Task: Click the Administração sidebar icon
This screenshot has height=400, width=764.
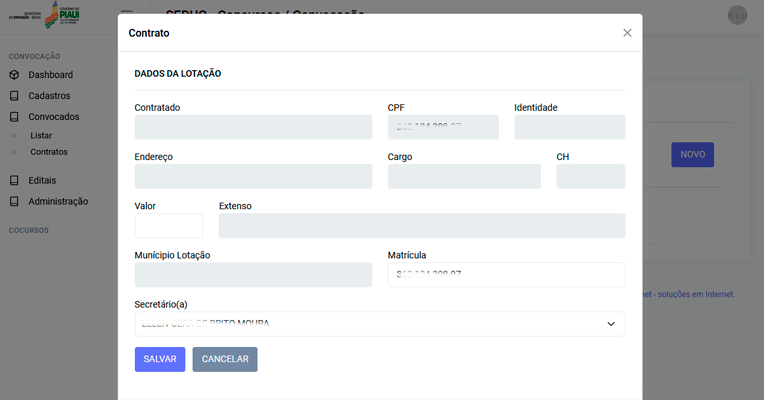Action: 14,201
